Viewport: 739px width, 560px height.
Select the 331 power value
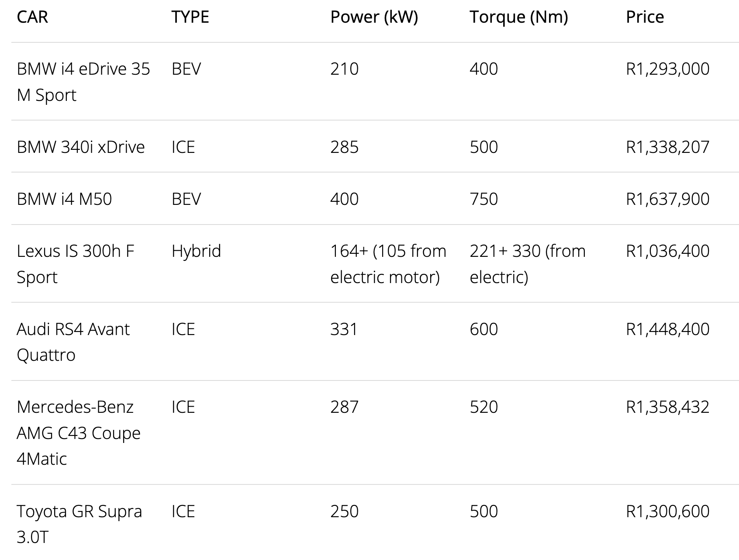pos(344,329)
